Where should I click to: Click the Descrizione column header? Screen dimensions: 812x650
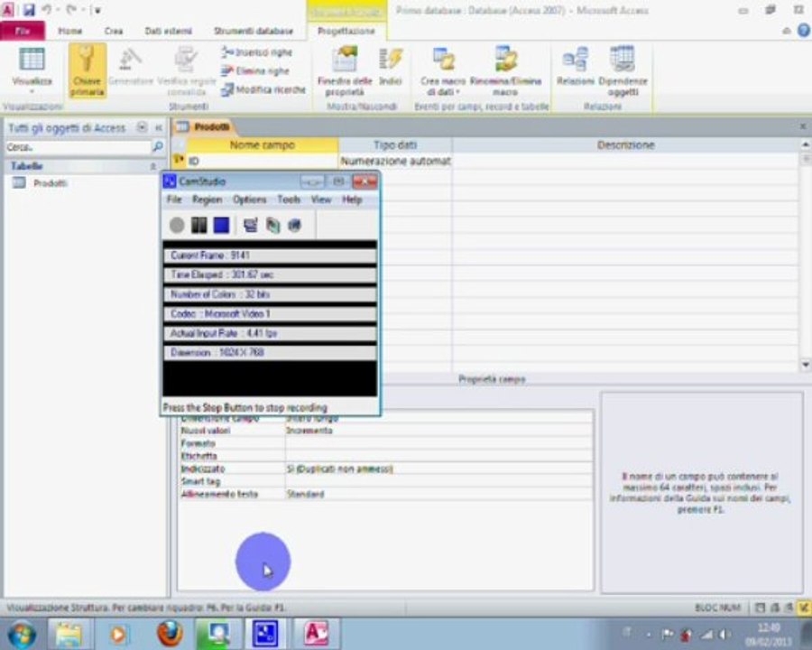pyautogui.click(x=625, y=145)
